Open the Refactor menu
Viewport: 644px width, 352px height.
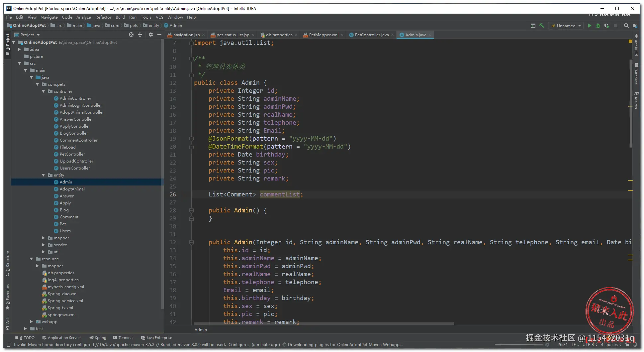click(x=103, y=17)
